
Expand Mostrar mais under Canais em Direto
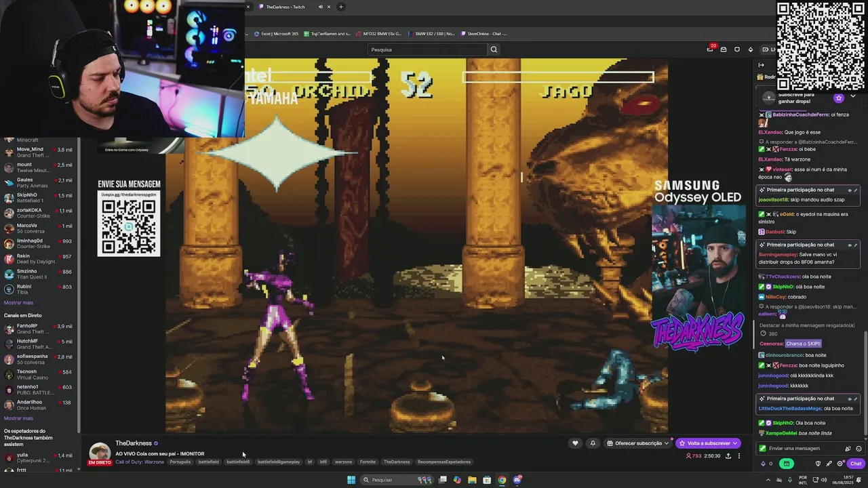coord(18,418)
